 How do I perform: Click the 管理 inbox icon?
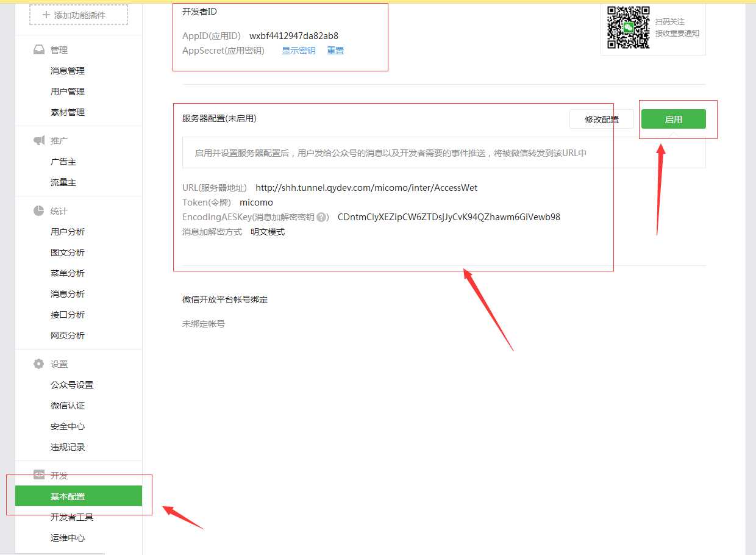point(39,49)
